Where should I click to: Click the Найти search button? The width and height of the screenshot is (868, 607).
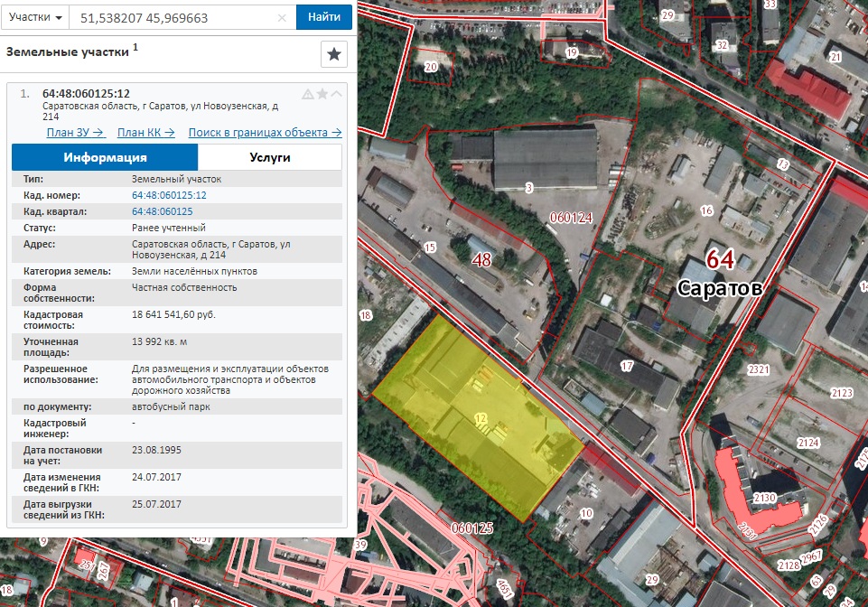324,17
